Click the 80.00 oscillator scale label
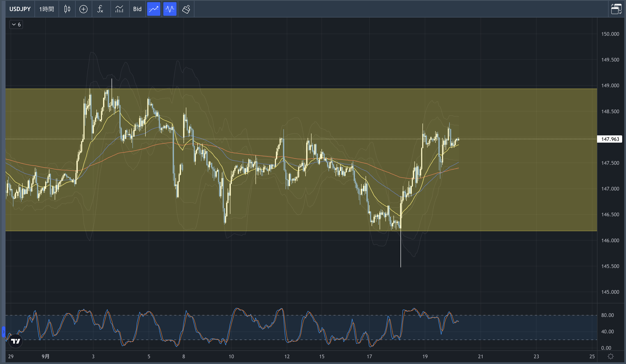This screenshot has width=626, height=364. click(607, 315)
